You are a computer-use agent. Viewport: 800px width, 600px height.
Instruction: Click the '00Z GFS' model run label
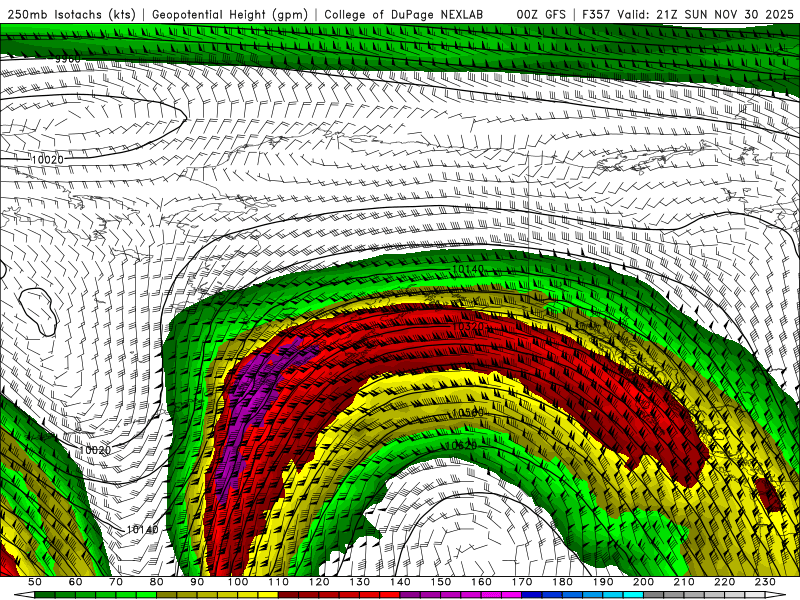point(541,14)
